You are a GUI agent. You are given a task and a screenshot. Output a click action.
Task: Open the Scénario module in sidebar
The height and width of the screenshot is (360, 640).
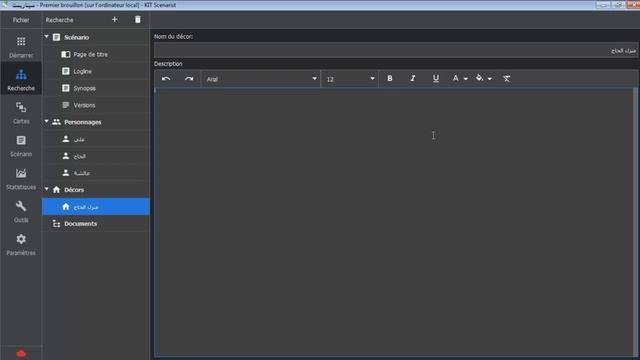pyautogui.click(x=21, y=146)
